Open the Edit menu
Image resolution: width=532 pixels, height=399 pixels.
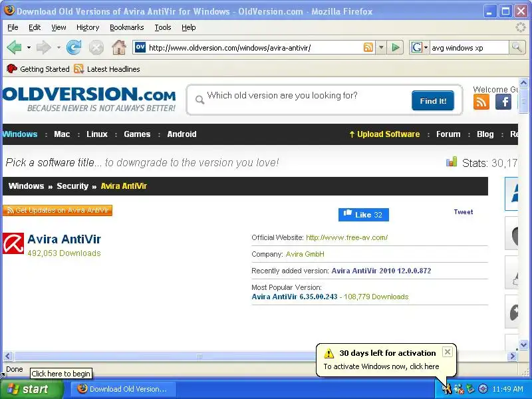pyautogui.click(x=35, y=27)
